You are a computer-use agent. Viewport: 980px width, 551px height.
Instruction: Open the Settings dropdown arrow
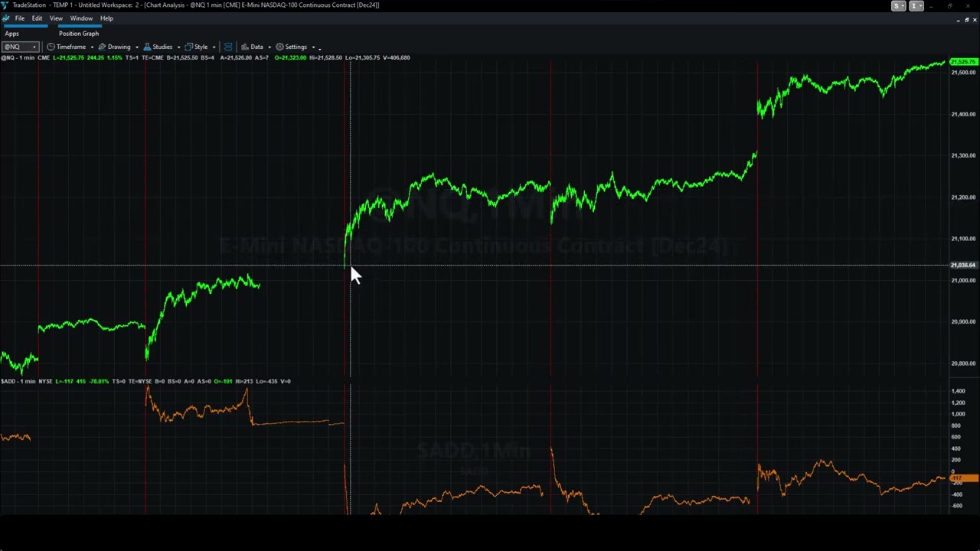pyautogui.click(x=313, y=47)
